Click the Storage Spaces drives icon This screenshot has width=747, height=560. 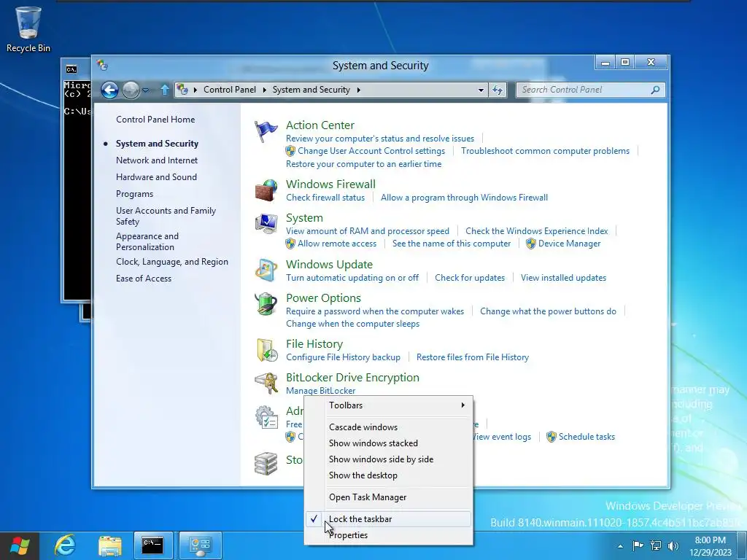pyautogui.click(x=266, y=464)
